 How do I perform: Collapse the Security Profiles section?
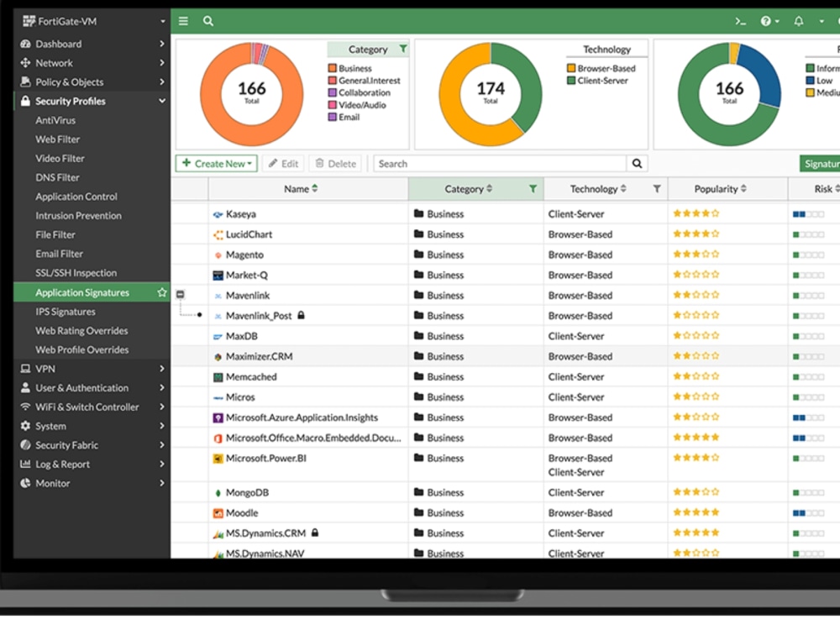(92, 101)
